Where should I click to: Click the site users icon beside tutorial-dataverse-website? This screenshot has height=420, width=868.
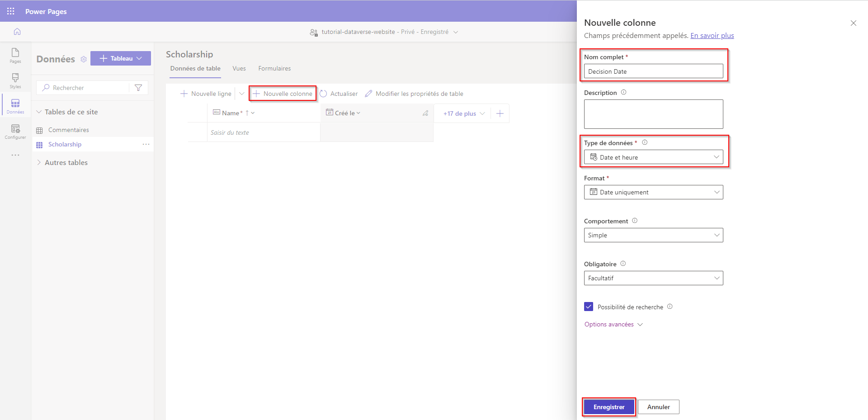tap(314, 32)
